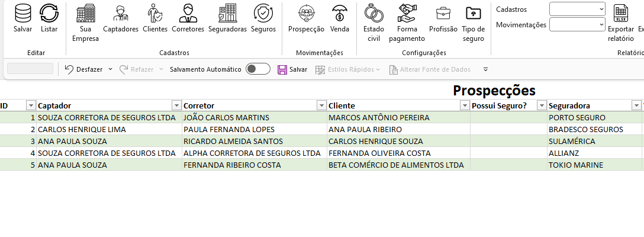Select cell CARLOS HENRIQUE LIMA

point(110,130)
